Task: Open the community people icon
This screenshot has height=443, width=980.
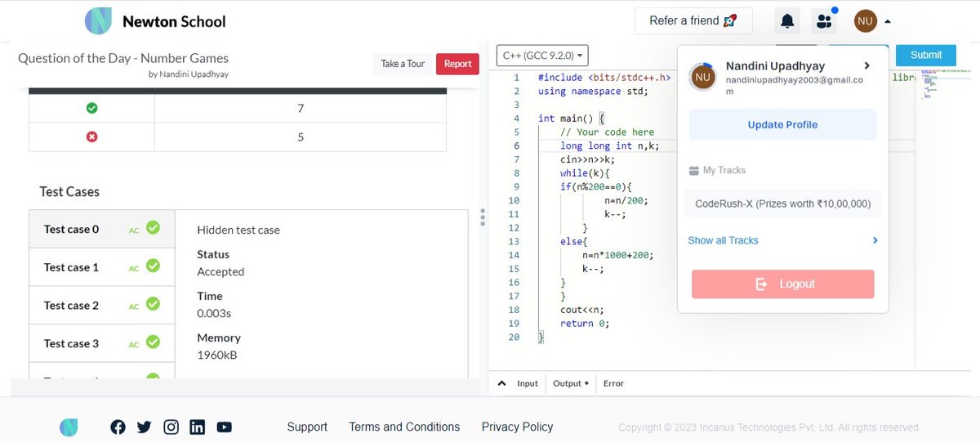Action: coord(823,21)
